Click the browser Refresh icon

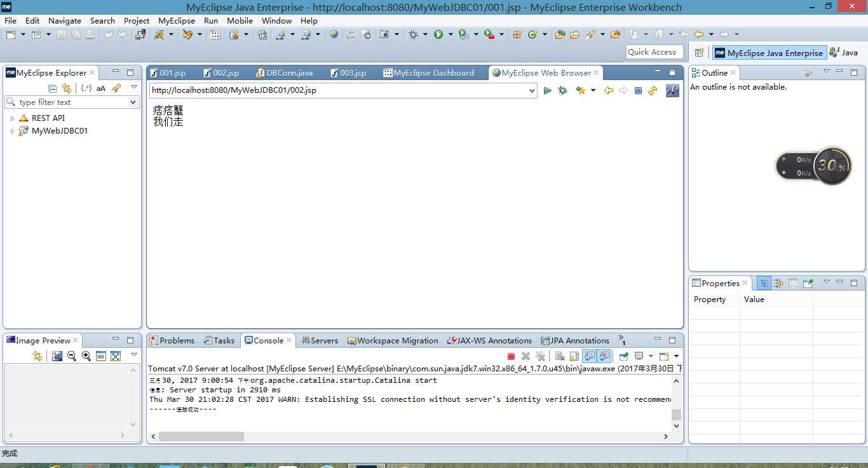pyautogui.click(x=653, y=91)
